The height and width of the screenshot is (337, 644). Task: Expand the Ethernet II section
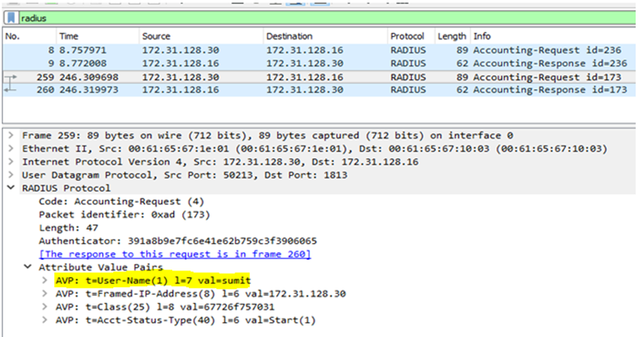tap(9, 148)
